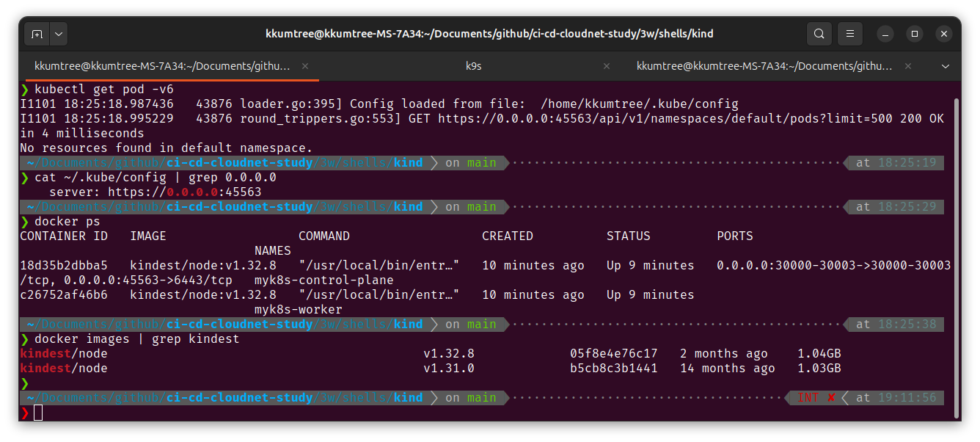Viewport: 980px width, 442px height.
Task: Click the 'Config loaded from file' log line
Action: [379, 104]
